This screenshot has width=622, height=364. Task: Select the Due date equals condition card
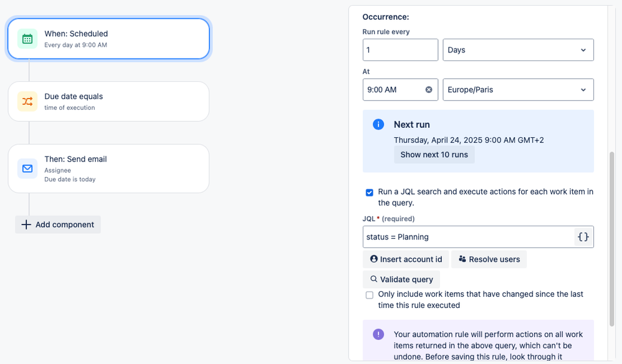point(108,101)
